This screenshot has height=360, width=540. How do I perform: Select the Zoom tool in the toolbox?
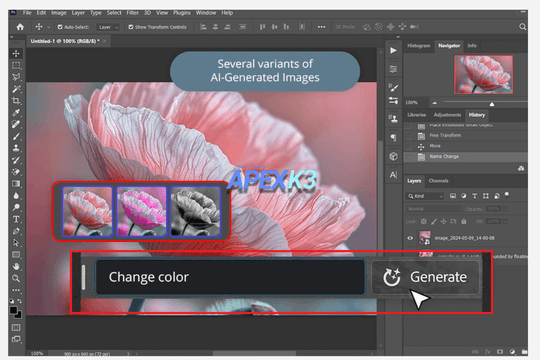(x=16, y=278)
